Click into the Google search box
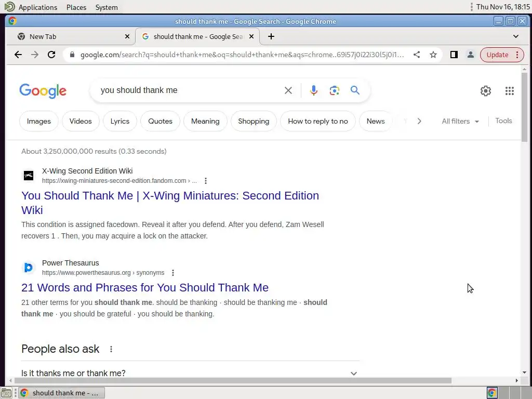 point(190,90)
